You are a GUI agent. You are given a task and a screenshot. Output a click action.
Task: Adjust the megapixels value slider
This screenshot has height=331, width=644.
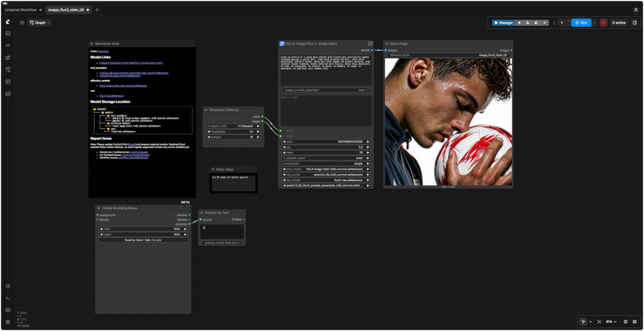point(233,131)
